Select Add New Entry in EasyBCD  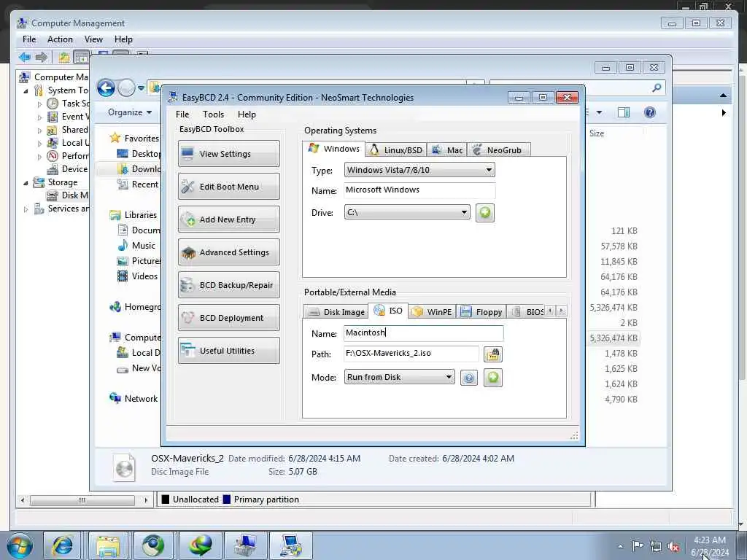coord(228,219)
